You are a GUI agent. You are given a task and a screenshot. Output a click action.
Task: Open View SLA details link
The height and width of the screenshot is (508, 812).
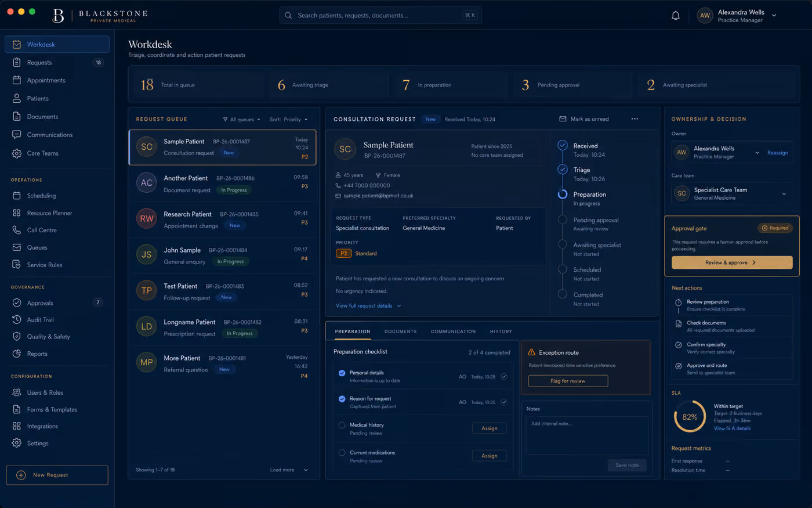point(732,428)
